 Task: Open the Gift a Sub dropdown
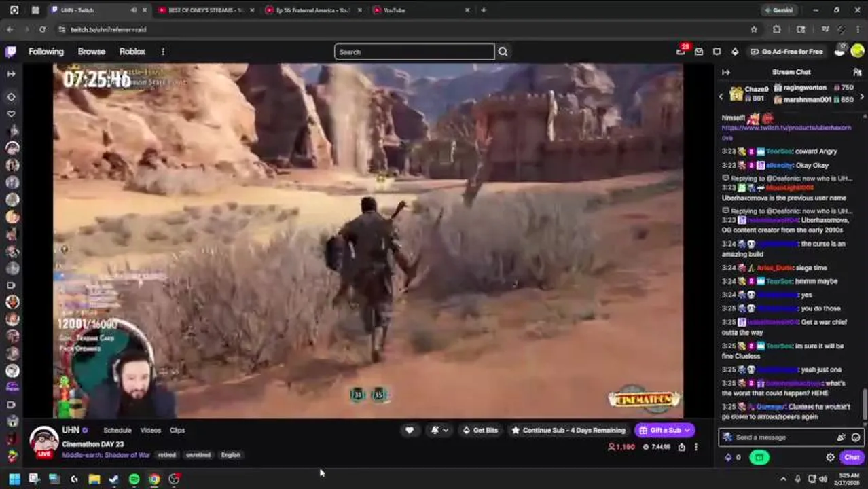664,430
